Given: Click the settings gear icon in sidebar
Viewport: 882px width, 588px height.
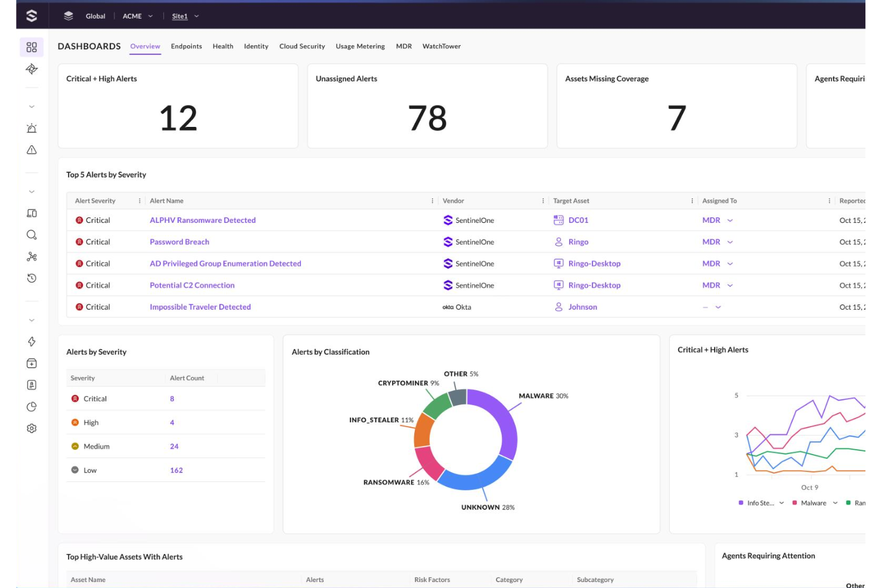Looking at the screenshot, I should 32,428.
